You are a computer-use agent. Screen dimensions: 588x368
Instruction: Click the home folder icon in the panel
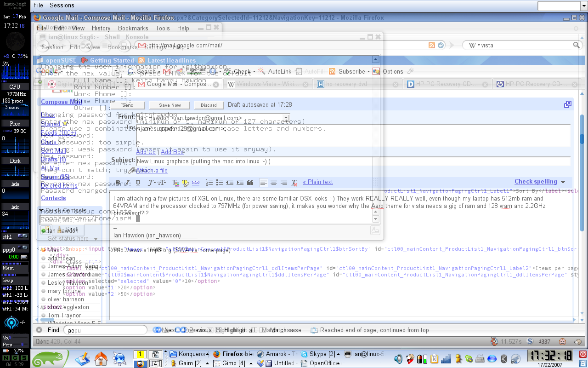click(101, 358)
